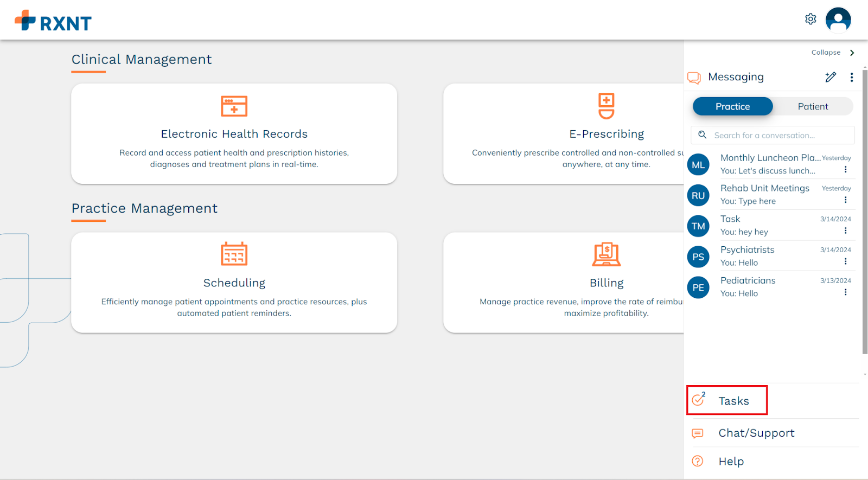Open the Task conversation
This screenshot has height=480, width=868.
[x=770, y=225]
